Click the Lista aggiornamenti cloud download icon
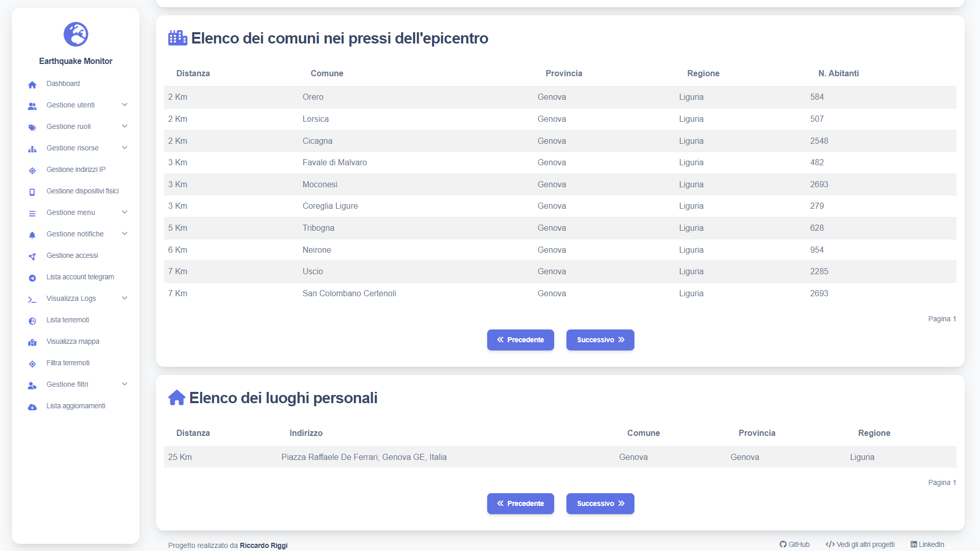The width and height of the screenshot is (980, 551). [32, 407]
